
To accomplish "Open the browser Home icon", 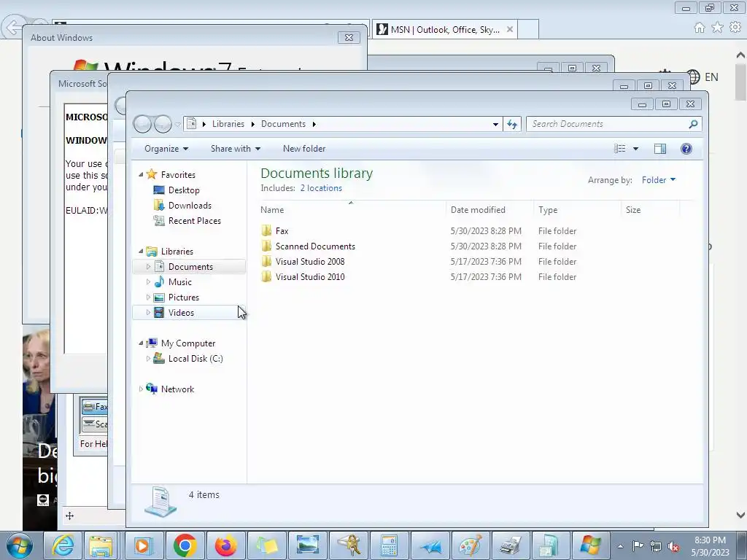I will (x=700, y=28).
